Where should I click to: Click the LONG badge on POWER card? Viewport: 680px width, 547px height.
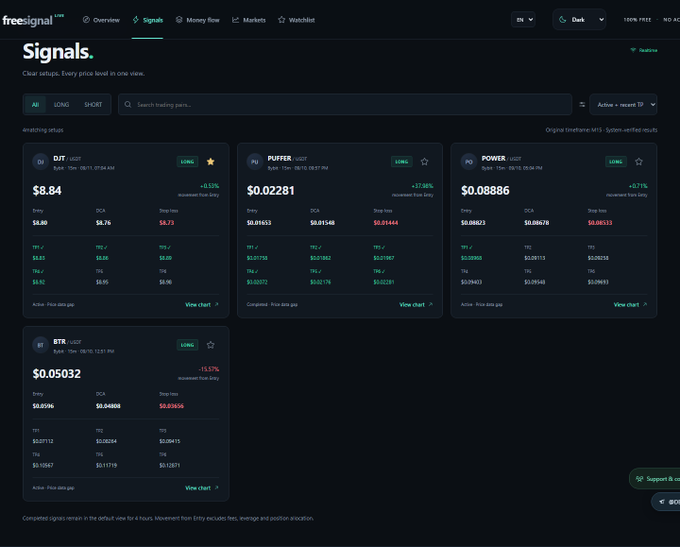616,162
